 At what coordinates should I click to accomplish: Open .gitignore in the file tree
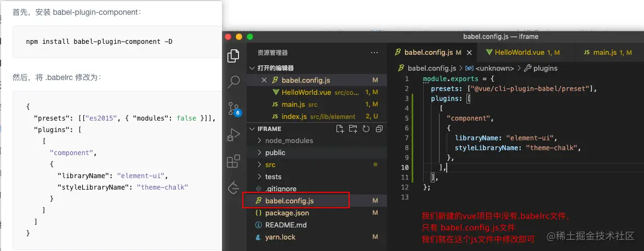(x=316, y=189)
